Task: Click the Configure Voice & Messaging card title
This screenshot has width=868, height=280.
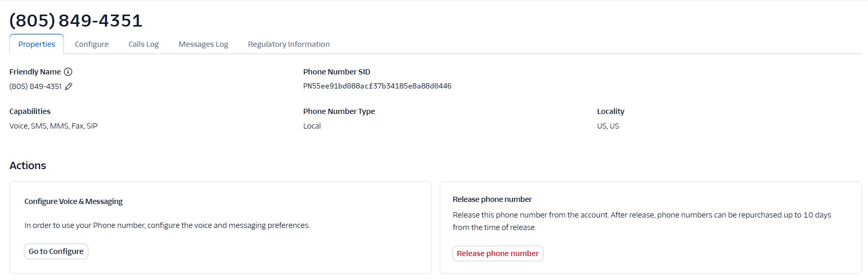Action: (x=73, y=201)
